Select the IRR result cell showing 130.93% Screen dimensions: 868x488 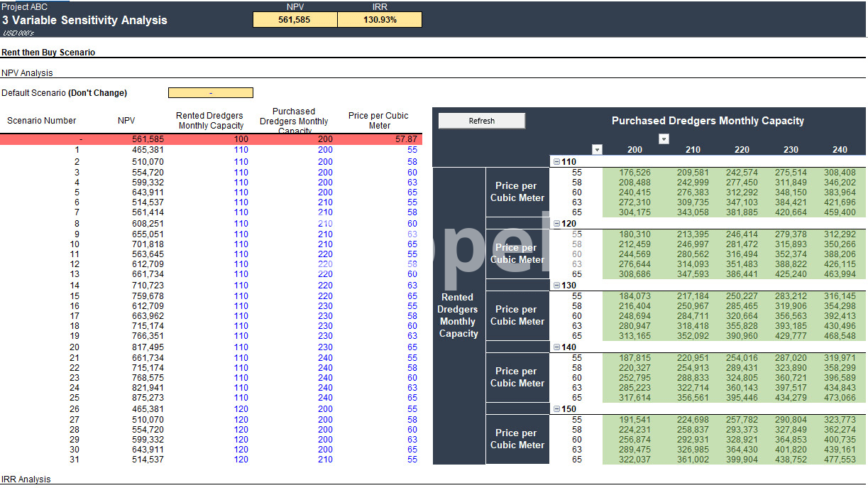(x=379, y=20)
